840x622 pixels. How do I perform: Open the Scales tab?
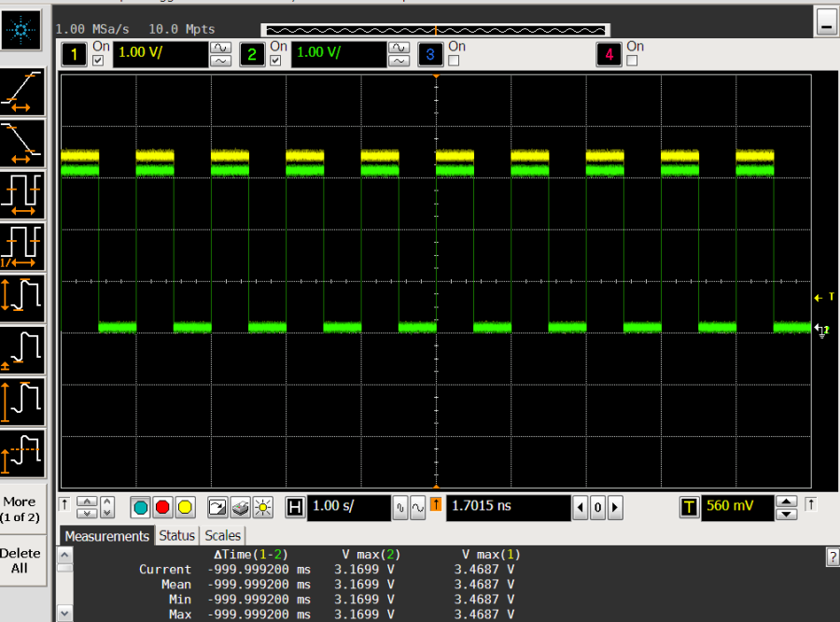click(x=222, y=535)
